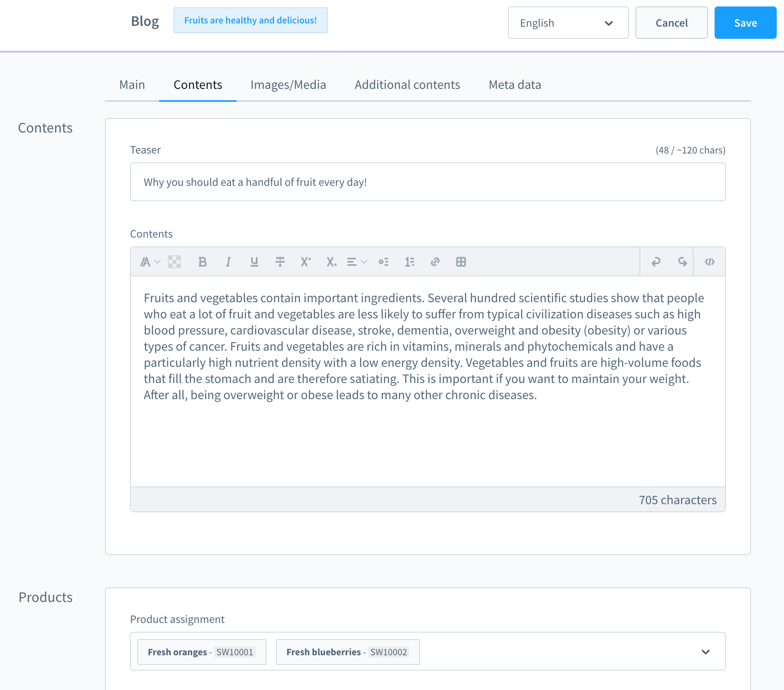Click the Fresh blueberries SW10002 tag
Screen dimensions: 784x690
348,652
